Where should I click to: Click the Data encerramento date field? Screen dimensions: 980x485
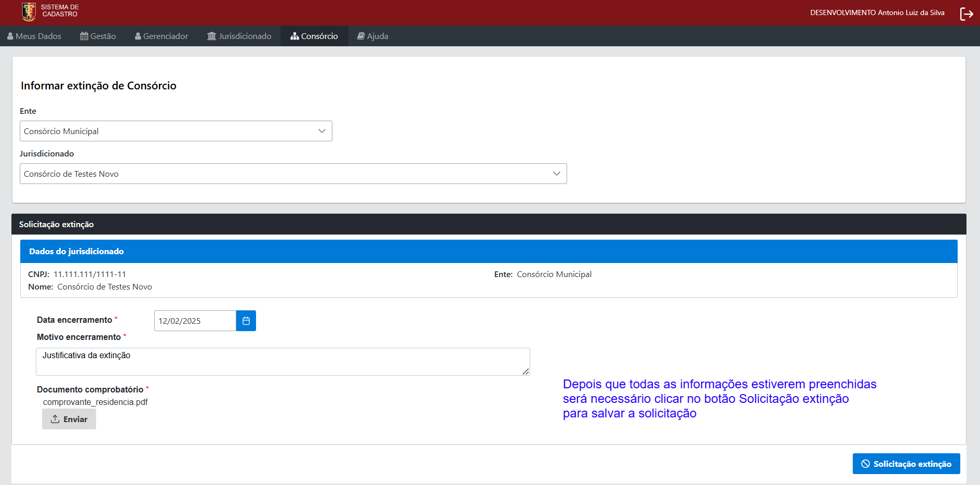coord(195,321)
